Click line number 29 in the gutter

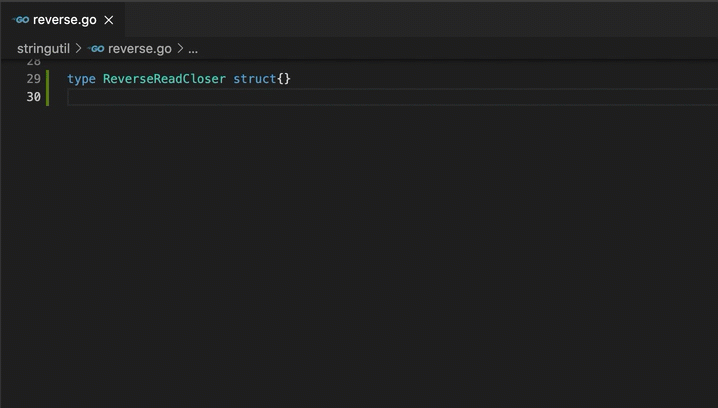tap(33, 78)
